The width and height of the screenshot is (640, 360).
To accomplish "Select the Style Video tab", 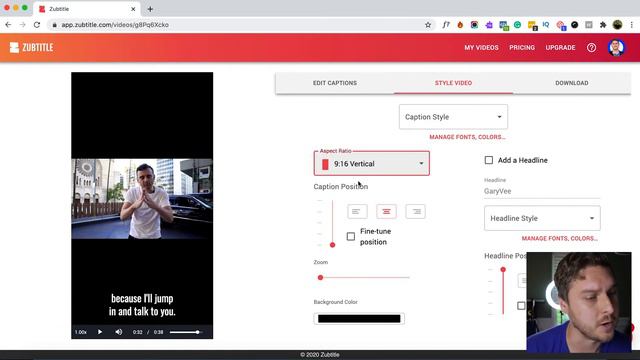I will pyautogui.click(x=453, y=83).
